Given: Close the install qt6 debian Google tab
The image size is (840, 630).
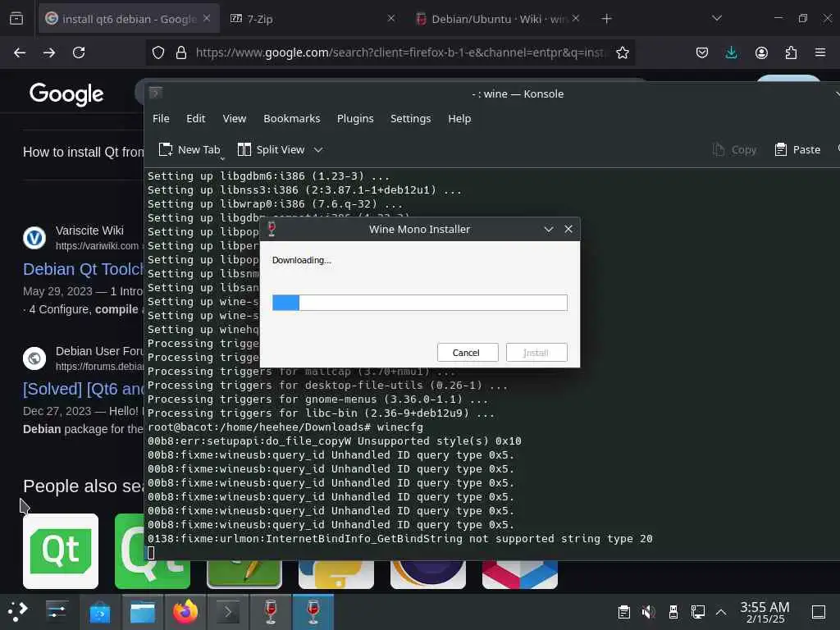Looking at the screenshot, I should [x=207, y=18].
